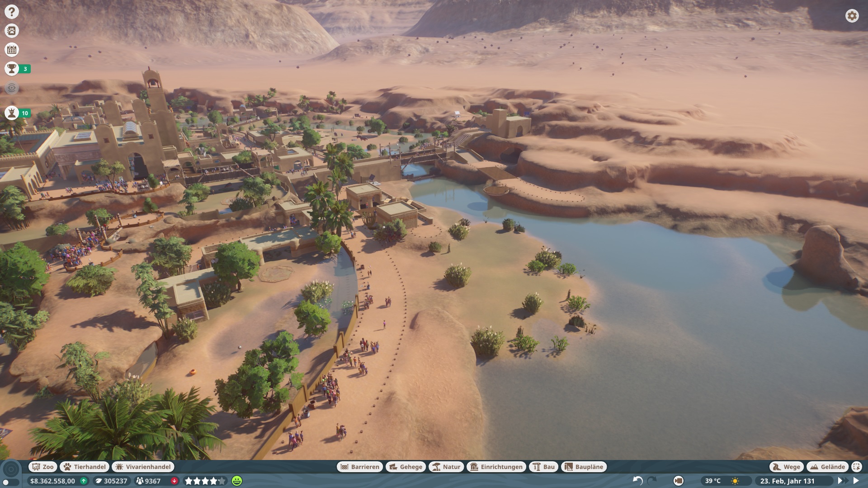Click the conservation credits 305237
Image resolution: width=868 pixels, height=488 pixels.
click(x=115, y=481)
